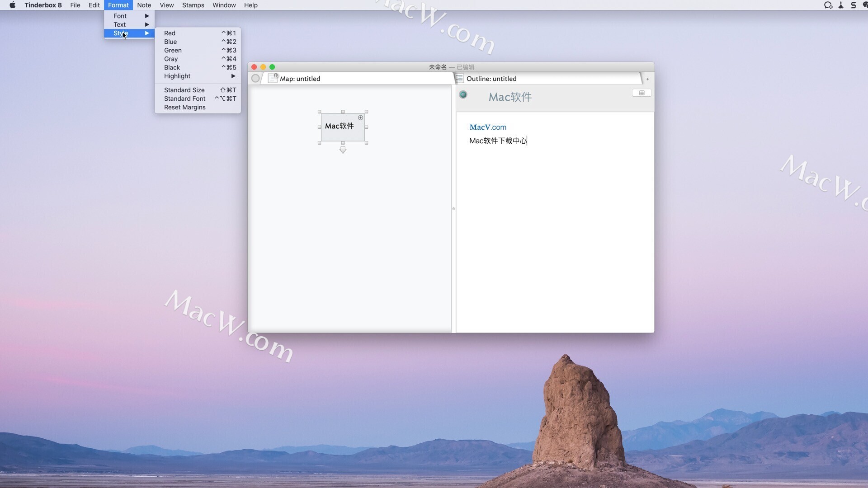This screenshot has width=868, height=488.
Task: Click the link arrow below the note
Action: [x=343, y=150]
